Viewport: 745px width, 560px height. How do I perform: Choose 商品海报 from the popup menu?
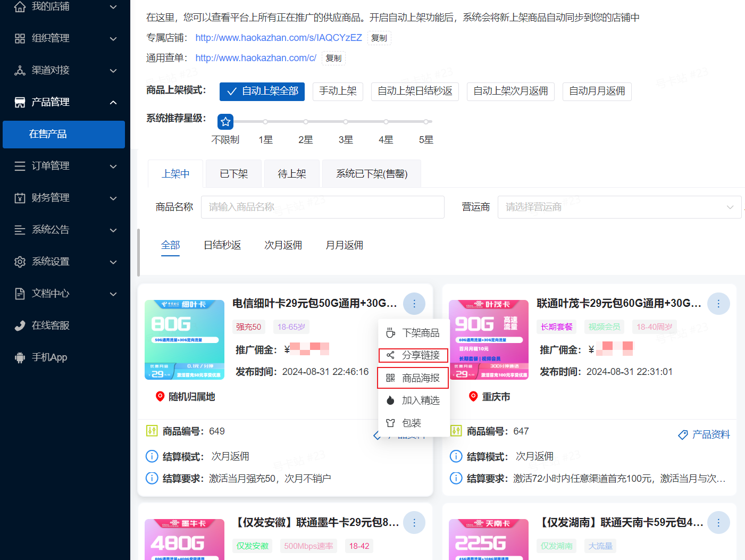click(414, 378)
